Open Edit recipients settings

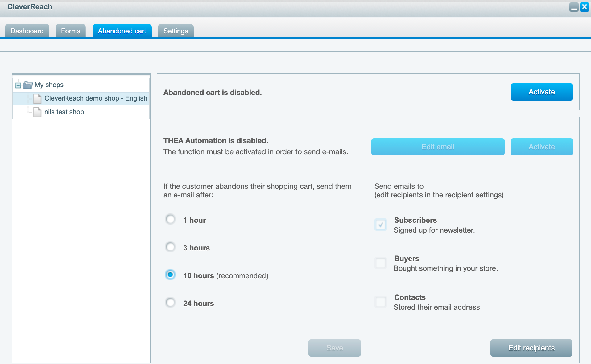531,348
